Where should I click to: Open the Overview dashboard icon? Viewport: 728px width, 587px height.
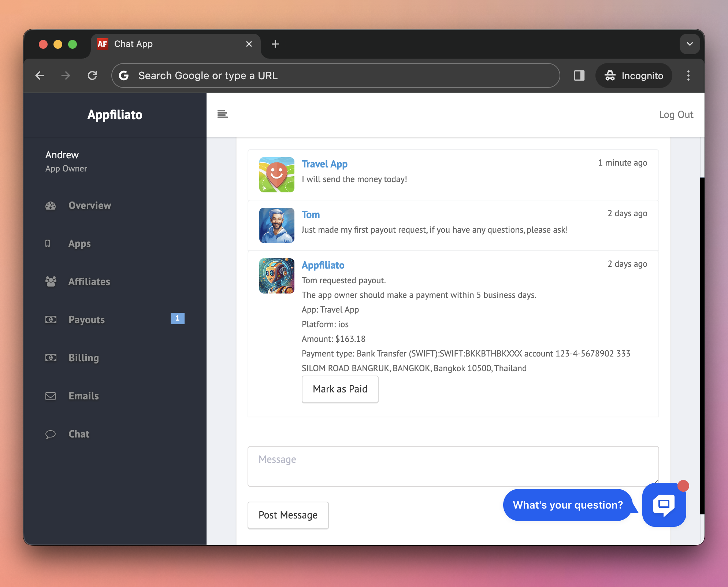51,206
